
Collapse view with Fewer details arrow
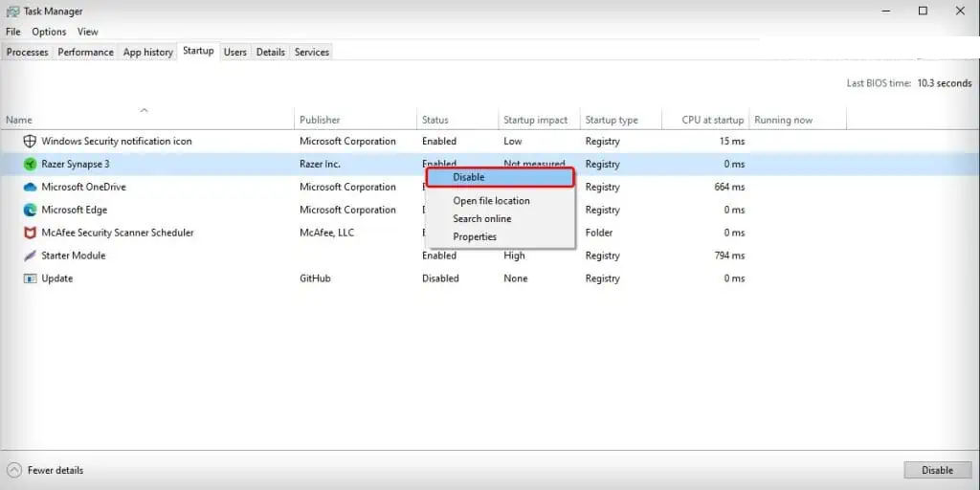pos(14,470)
